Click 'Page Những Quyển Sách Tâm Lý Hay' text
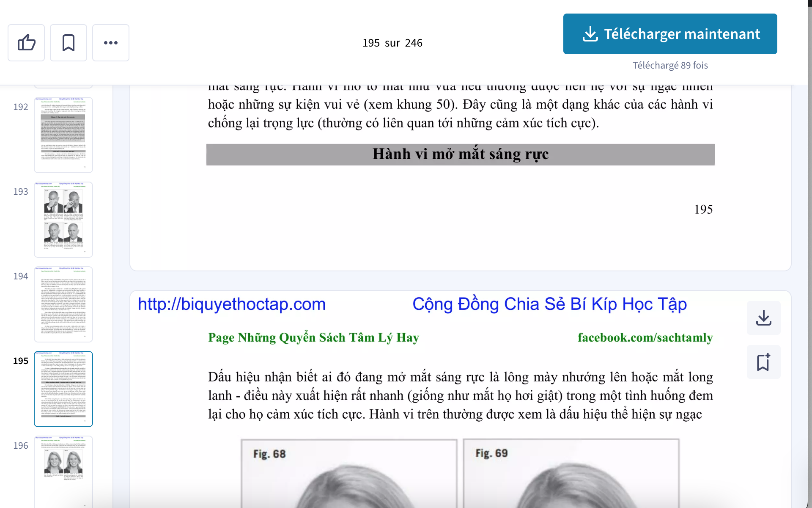The image size is (812, 508). pyautogui.click(x=313, y=337)
